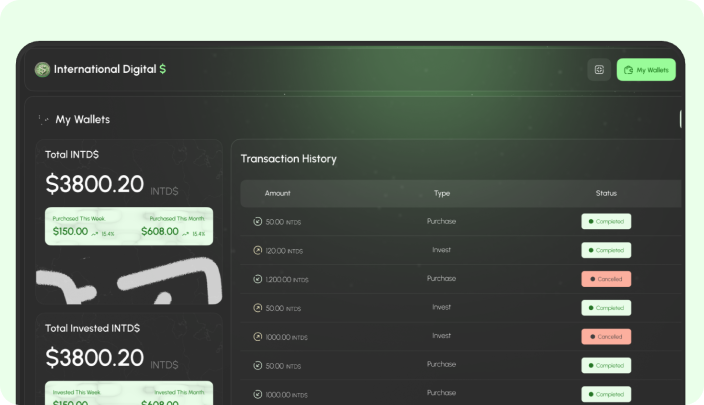Image resolution: width=704 pixels, height=405 pixels.
Task: Open the profile icon button in header
Action: point(599,70)
